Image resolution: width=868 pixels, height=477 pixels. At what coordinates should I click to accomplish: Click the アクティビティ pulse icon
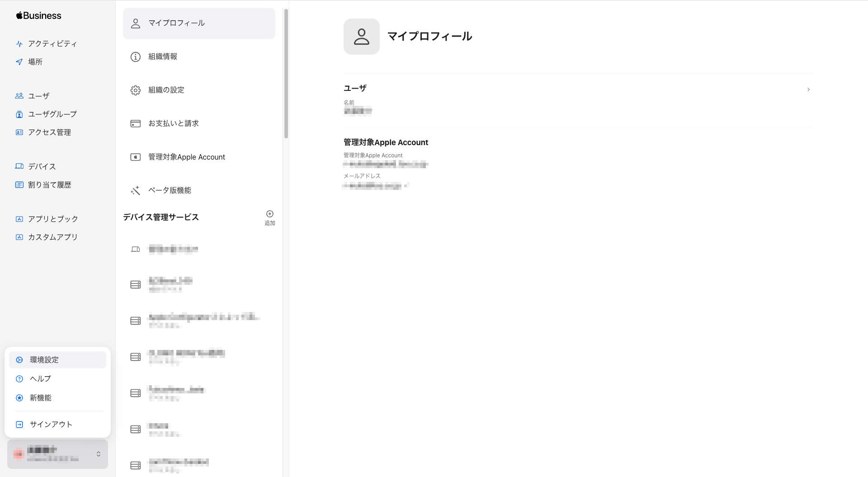tap(19, 44)
